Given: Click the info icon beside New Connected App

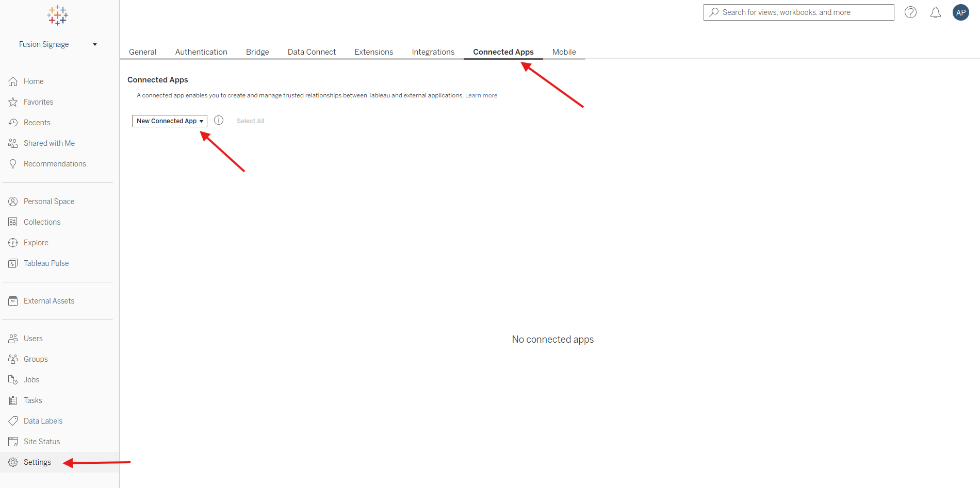Looking at the screenshot, I should pos(219,120).
